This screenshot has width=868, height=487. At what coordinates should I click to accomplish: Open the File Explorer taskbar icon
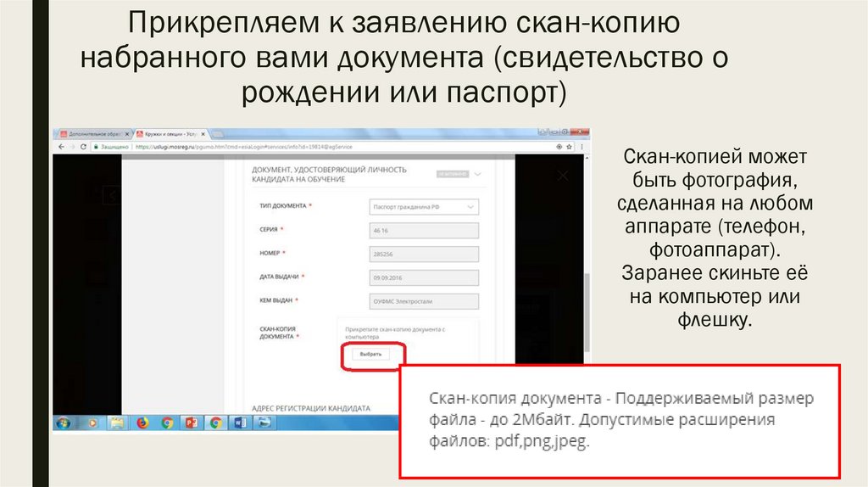(117, 423)
